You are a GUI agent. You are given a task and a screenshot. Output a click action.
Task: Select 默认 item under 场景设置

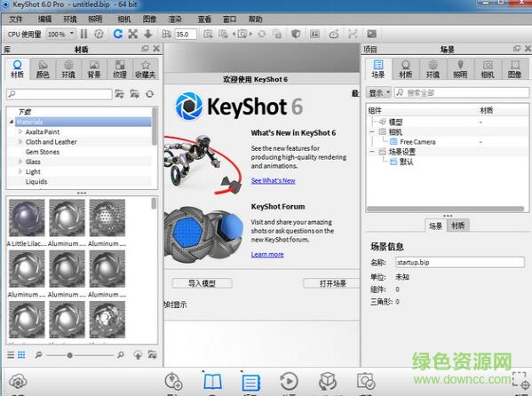[x=407, y=162]
